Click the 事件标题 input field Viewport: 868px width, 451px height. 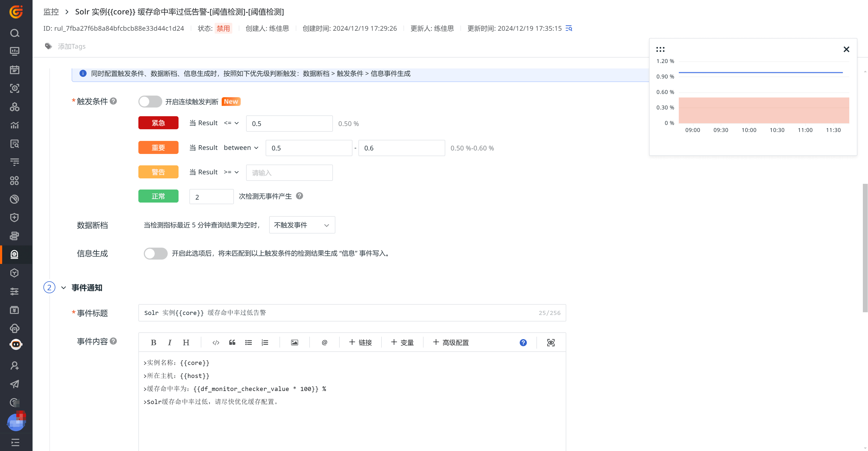coord(352,313)
